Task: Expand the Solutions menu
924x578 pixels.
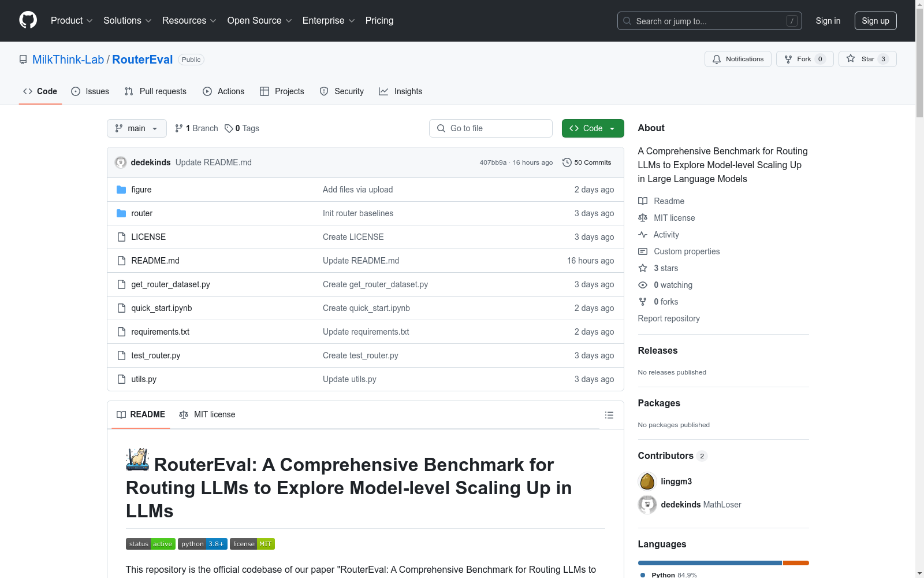Action: (128, 21)
